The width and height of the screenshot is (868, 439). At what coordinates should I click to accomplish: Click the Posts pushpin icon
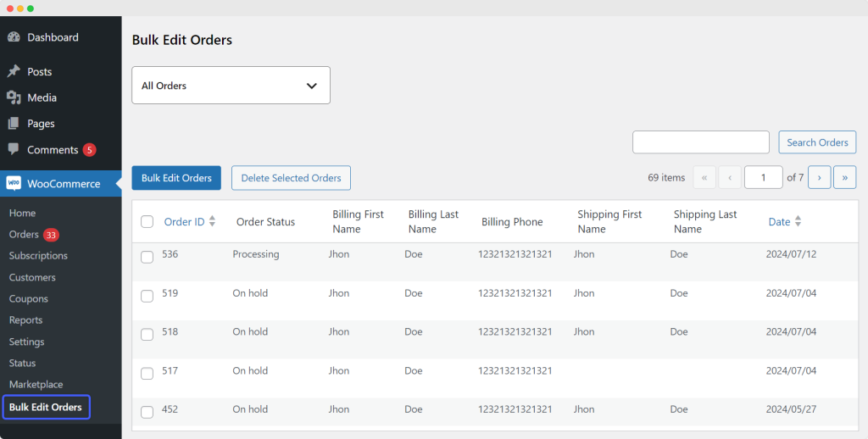pyautogui.click(x=14, y=72)
